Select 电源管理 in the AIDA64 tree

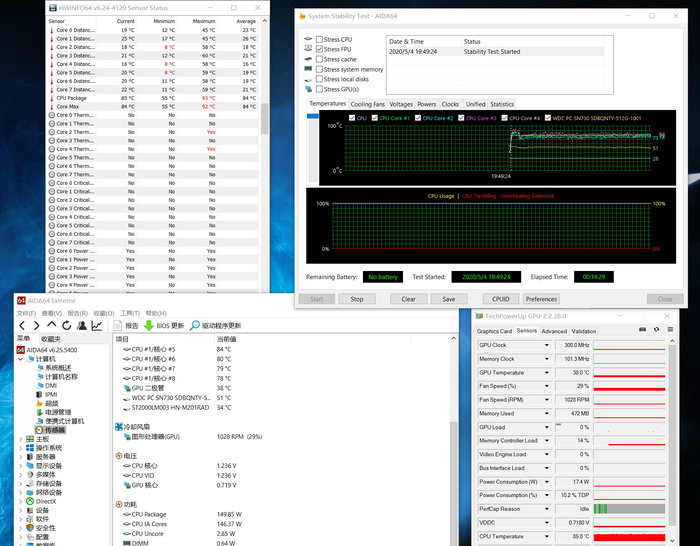58,413
